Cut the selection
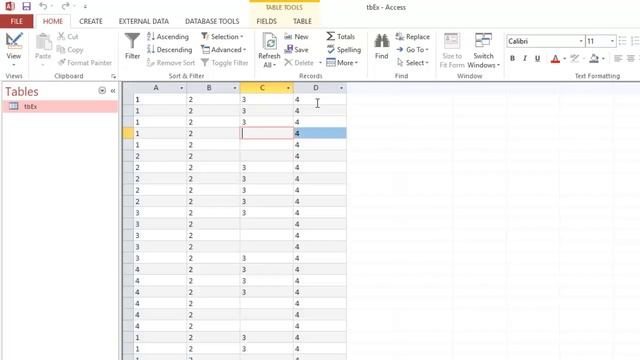 [68, 36]
